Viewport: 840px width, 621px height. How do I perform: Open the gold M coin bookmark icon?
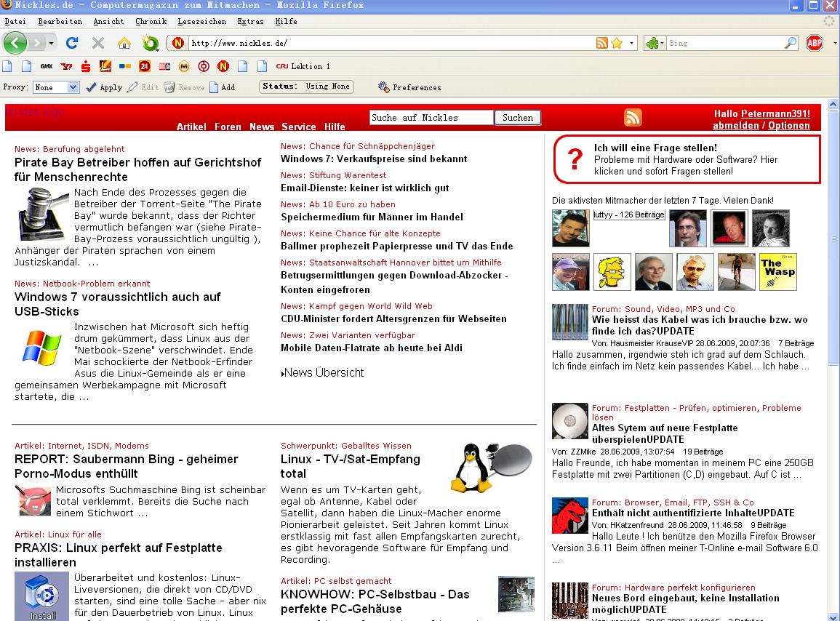click(184, 66)
